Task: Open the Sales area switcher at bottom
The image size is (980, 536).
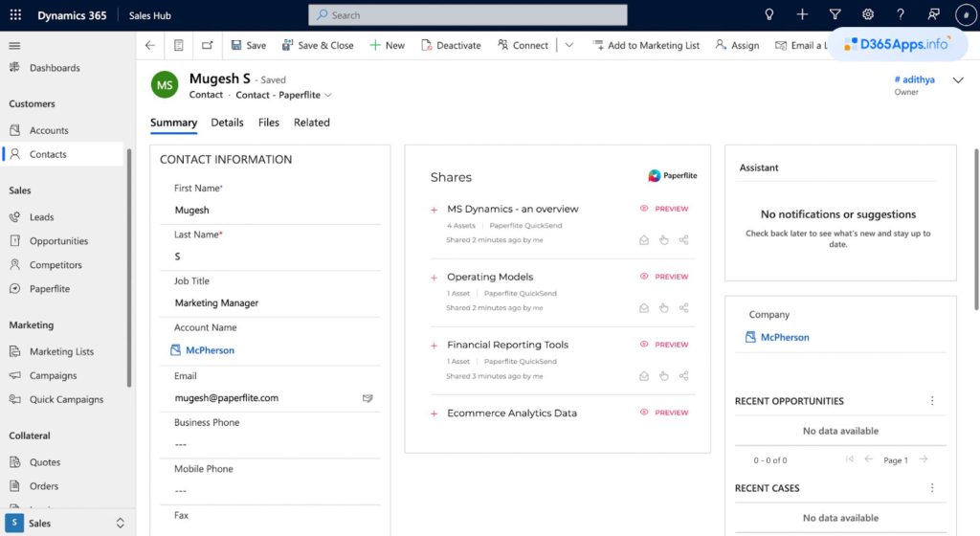Action: (68, 523)
